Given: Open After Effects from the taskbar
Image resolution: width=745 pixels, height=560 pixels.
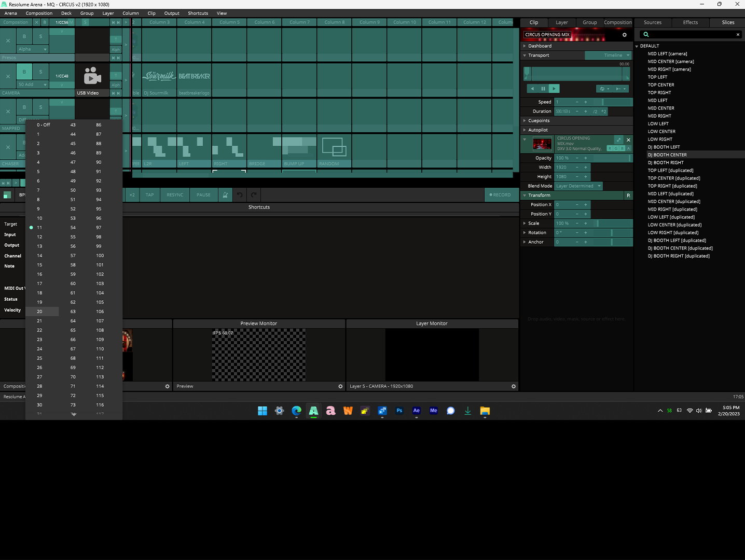Looking at the screenshot, I should 416,411.
